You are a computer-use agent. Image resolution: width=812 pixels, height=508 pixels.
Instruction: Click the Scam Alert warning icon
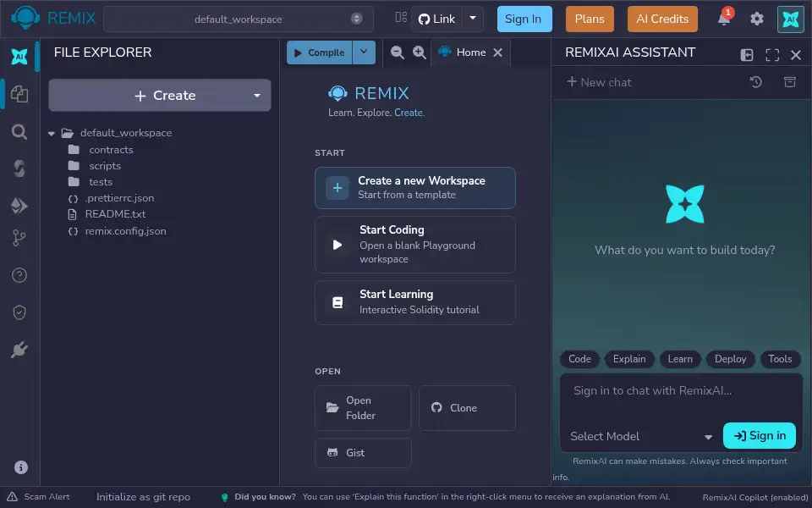pyautogui.click(x=13, y=497)
